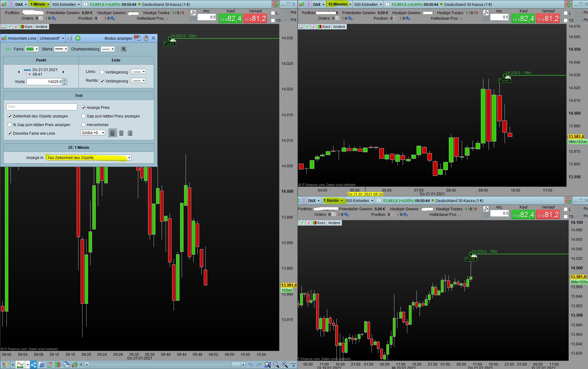
Task: Zoom out using the minus magnifier icon
Action: [276, 365]
